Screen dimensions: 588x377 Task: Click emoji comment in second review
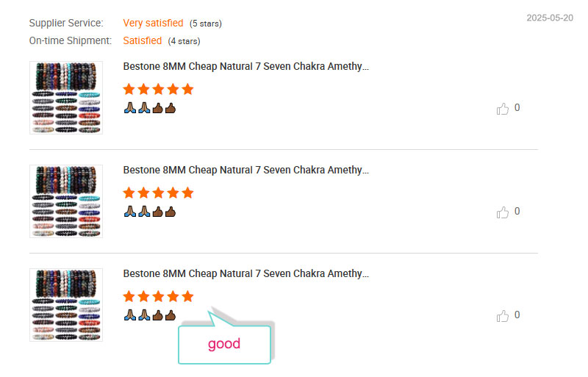(150, 212)
